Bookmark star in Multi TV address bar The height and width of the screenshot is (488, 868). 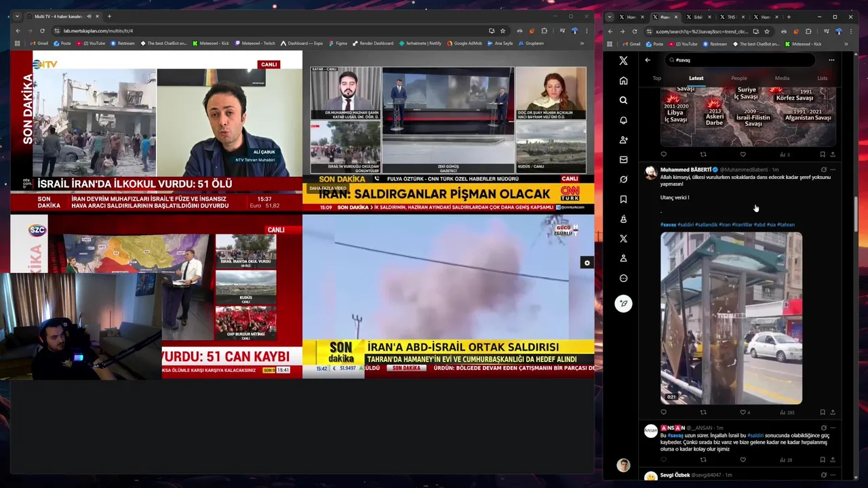502,30
